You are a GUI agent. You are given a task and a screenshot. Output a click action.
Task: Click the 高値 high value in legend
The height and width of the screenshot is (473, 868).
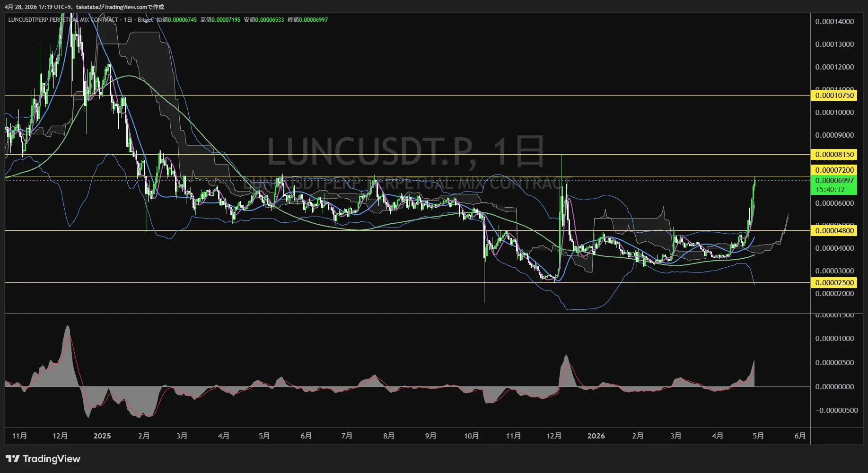226,20
